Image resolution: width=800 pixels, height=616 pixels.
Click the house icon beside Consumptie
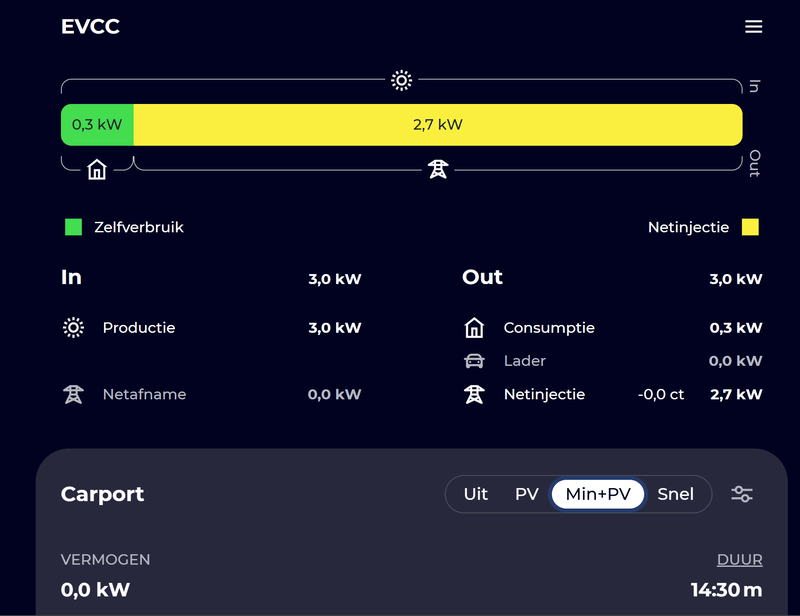coord(474,328)
